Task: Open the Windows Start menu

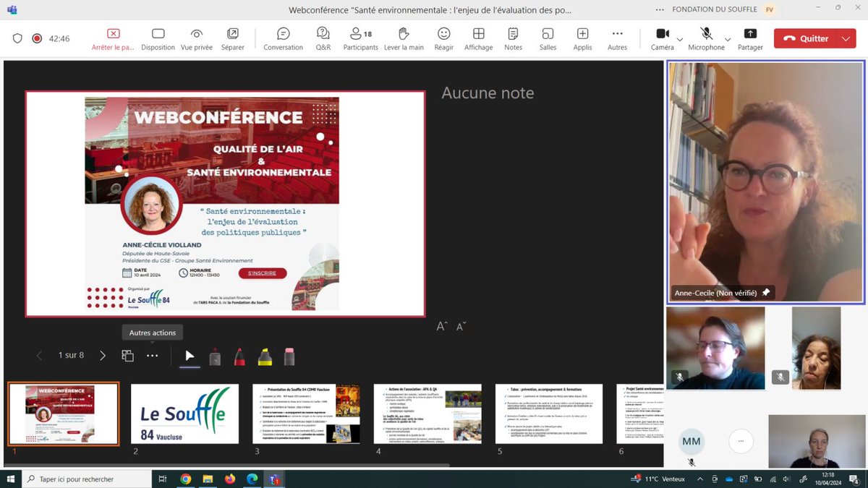Action: click(11, 479)
